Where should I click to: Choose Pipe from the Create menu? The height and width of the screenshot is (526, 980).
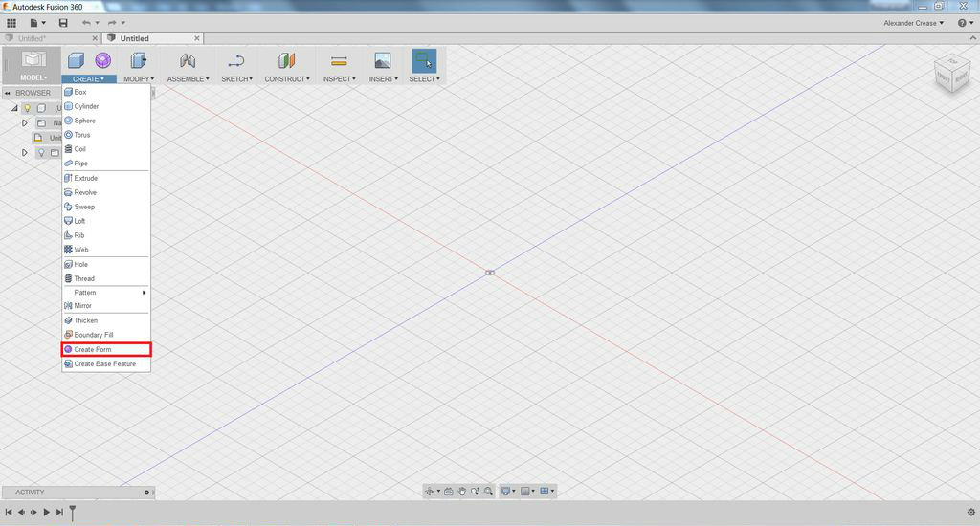pos(106,164)
